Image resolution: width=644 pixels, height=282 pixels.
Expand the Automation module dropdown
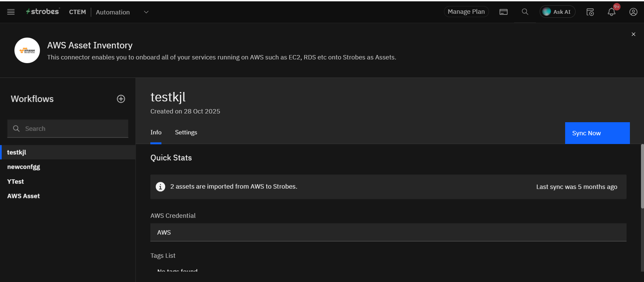pos(146,12)
